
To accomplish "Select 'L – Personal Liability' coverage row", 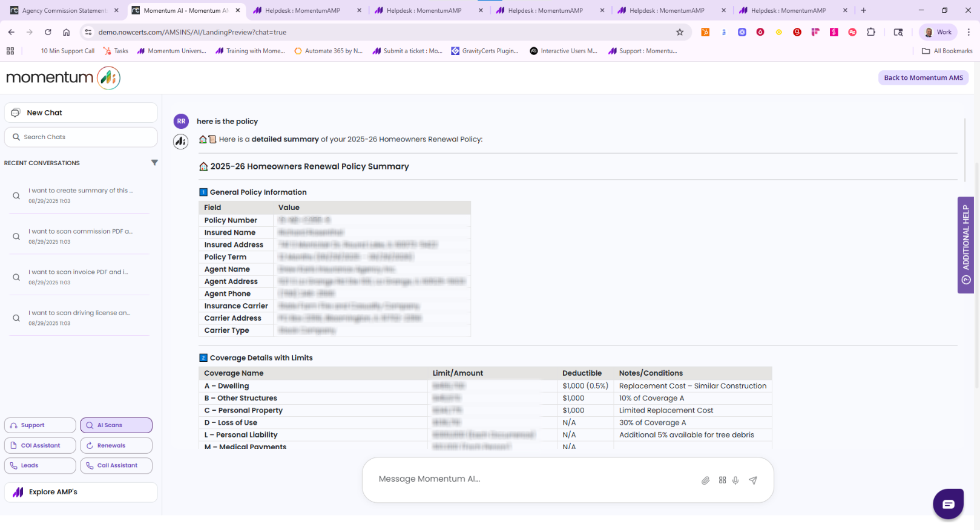I will pyautogui.click(x=485, y=434).
